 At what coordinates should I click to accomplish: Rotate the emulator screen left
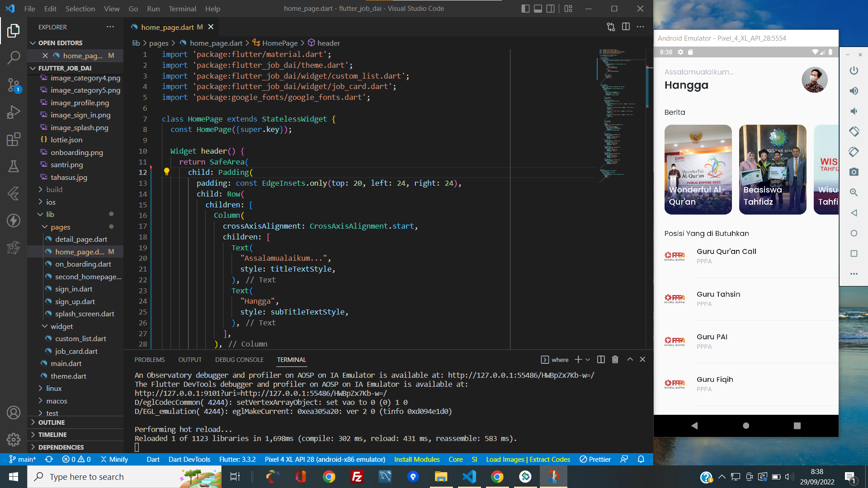tap(854, 132)
